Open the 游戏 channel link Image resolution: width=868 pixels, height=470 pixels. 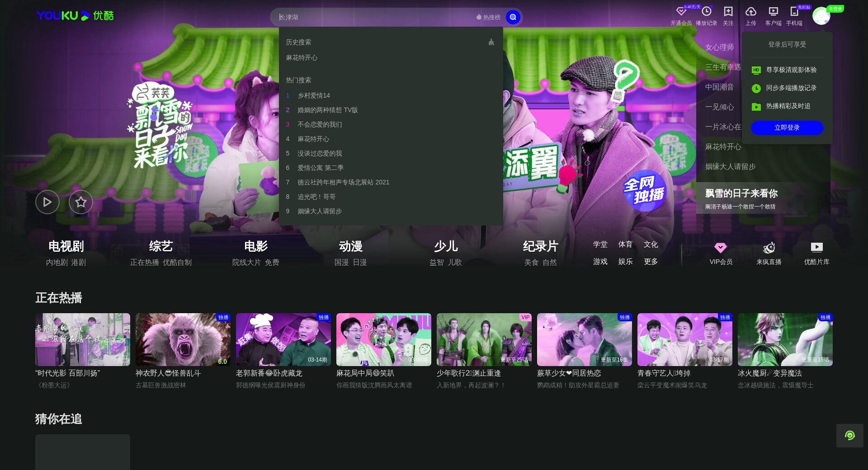(600, 262)
